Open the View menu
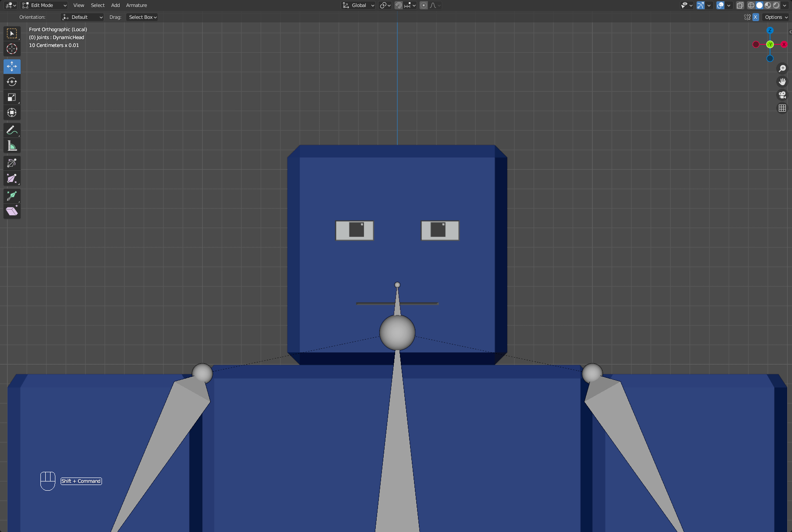This screenshot has height=532, width=792. pyautogui.click(x=79, y=5)
